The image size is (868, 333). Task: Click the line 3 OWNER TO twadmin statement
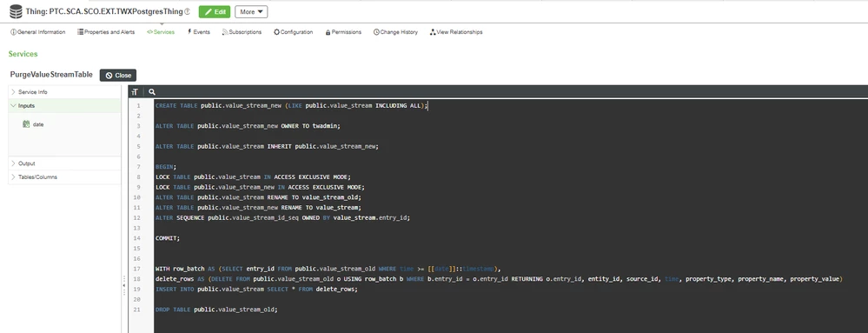[248, 126]
